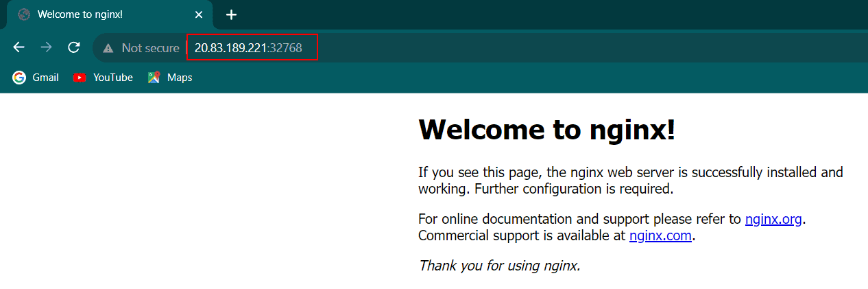Visit the nginx.com commercial support link

tap(661, 235)
